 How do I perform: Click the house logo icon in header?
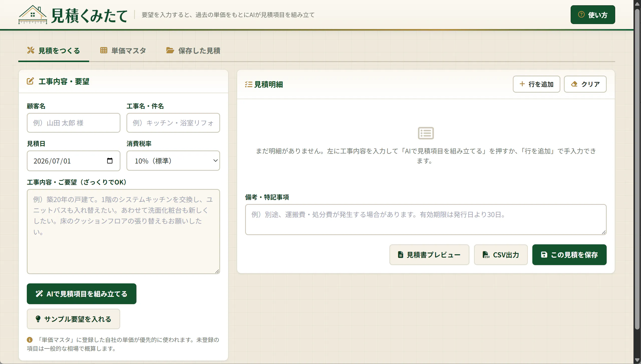pos(33,15)
